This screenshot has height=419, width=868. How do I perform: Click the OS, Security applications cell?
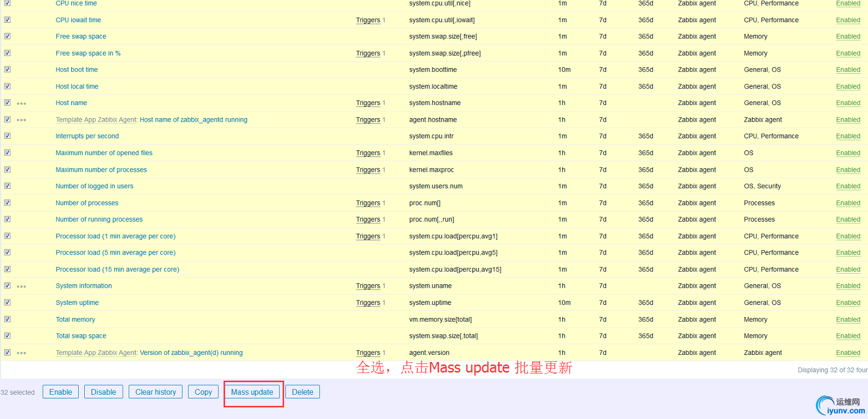pyautogui.click(x=763, y=186)
